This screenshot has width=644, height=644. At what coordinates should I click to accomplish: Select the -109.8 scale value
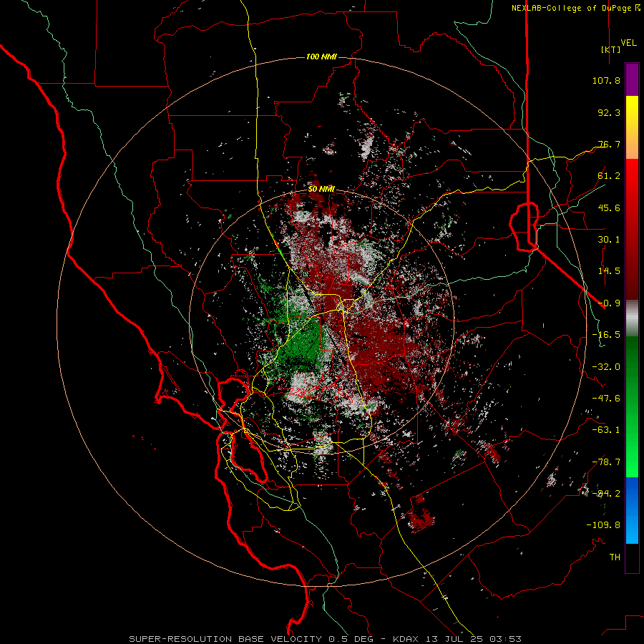tap(603, 525)
